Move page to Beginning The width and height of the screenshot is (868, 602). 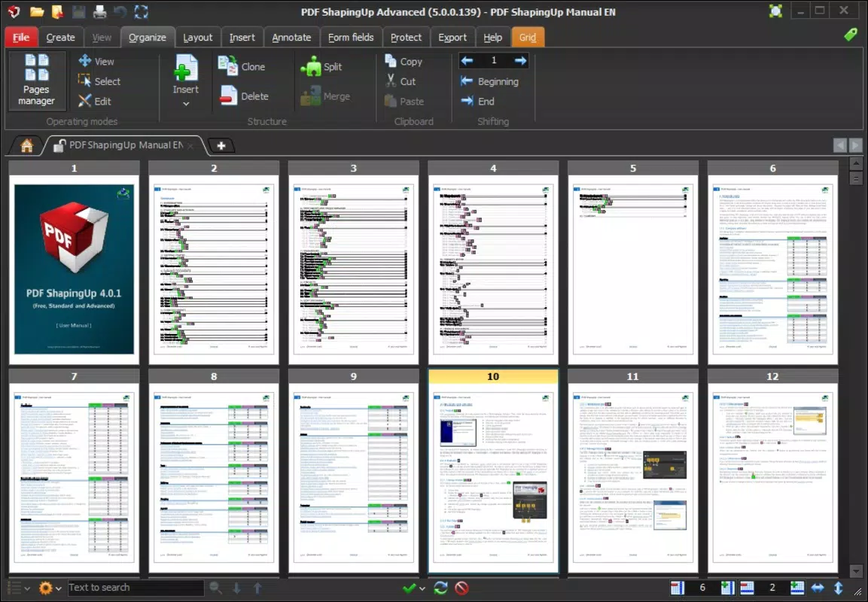490,81
